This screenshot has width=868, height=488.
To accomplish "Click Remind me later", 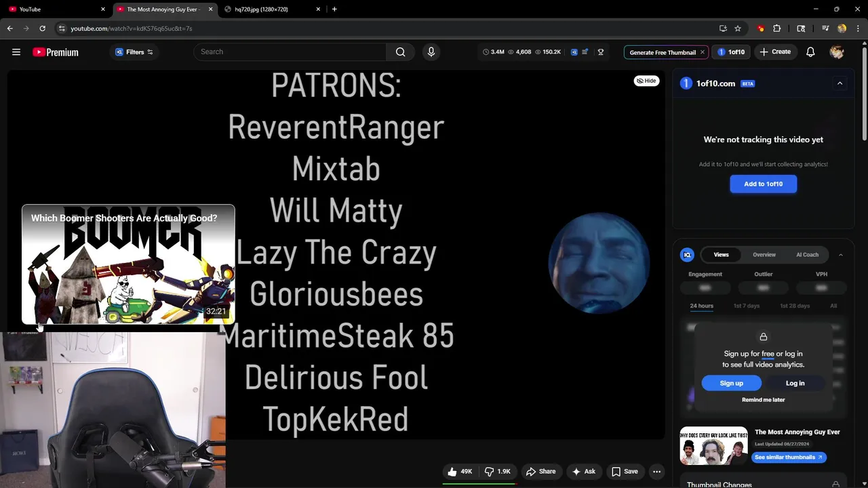I will (x=764, y=400).
